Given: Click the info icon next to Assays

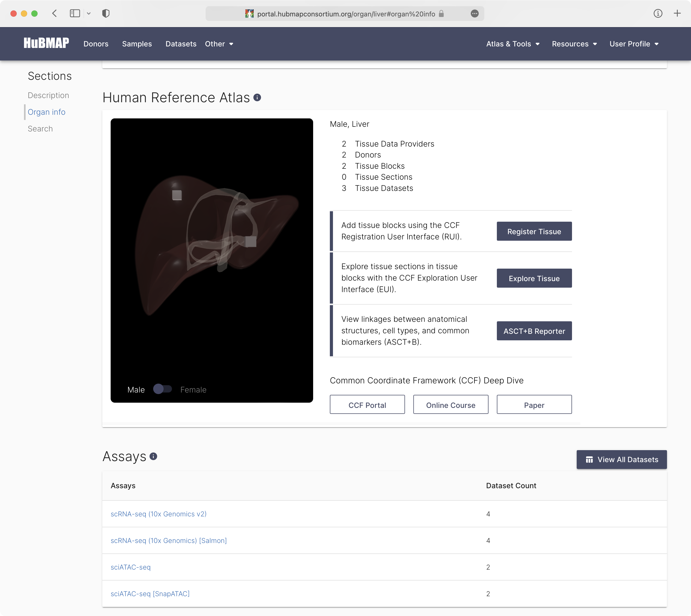Looking at the screenshot, I should tap(153, 457).
